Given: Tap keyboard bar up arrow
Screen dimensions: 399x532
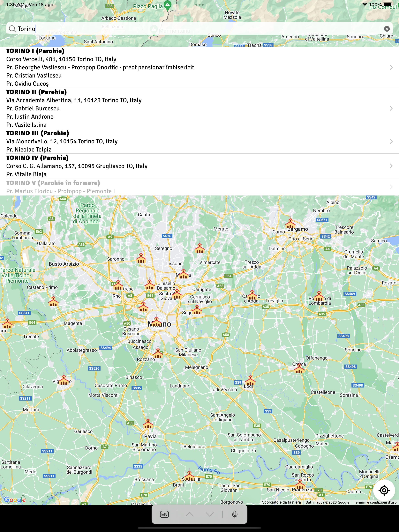Looking at the screenshot, I should [x=190, y=514].
